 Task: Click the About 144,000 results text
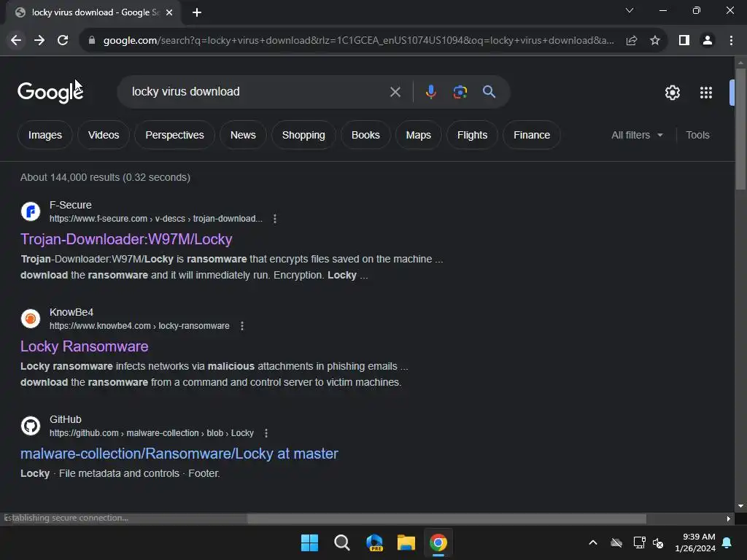pyautogui.click(x=105, y=177)
